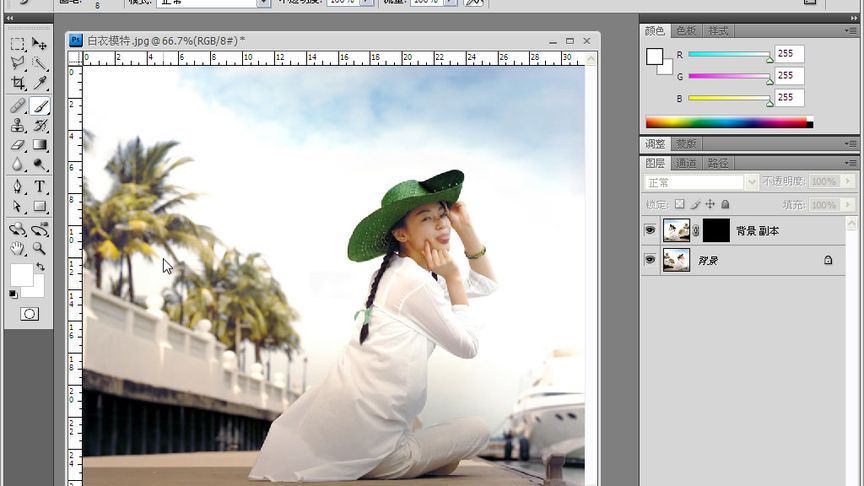This screenshot has width=864, height=486.
Task: Select the Zoom tool in toolbox
Action: tap(40, 248)
